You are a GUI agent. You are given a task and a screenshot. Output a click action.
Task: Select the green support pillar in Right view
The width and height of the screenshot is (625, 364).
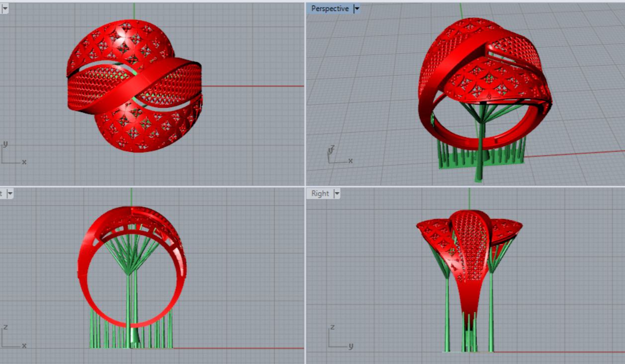tap(446, 318)
